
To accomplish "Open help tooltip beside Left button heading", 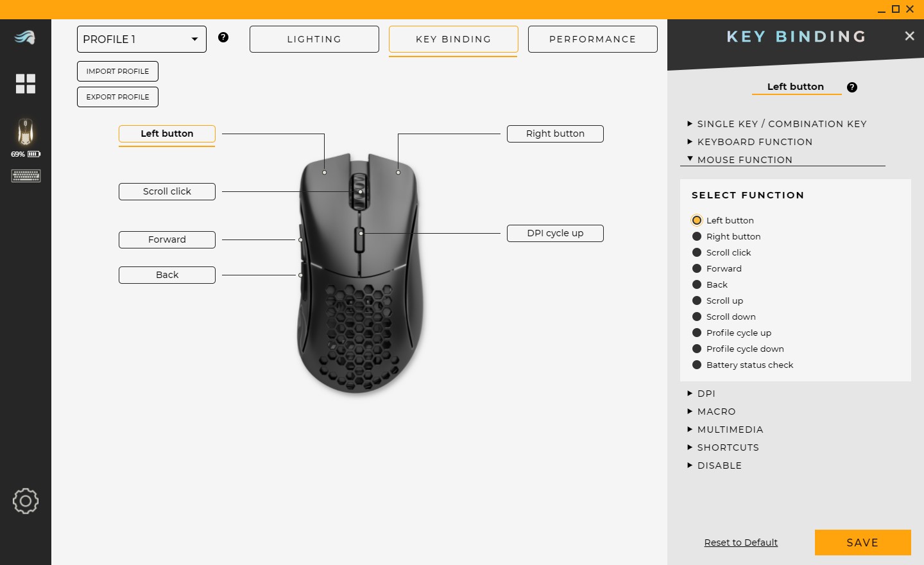I will [851, 87].
